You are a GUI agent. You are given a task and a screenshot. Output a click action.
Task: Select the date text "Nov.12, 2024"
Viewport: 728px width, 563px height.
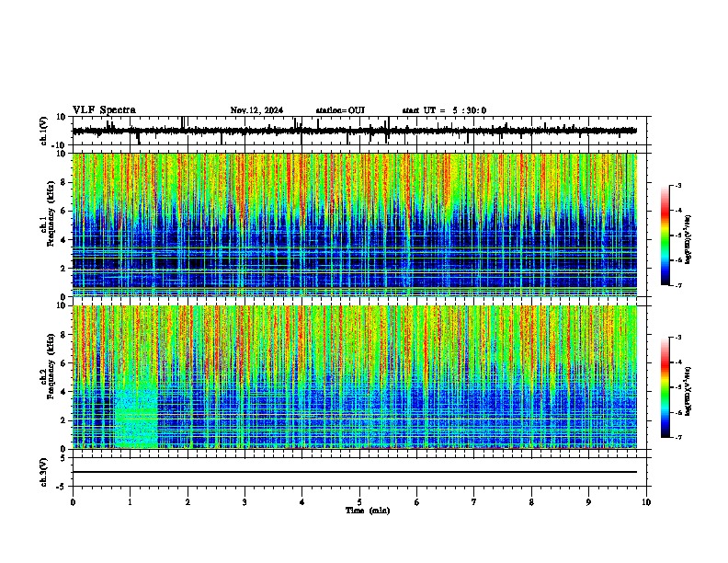tap(256, 110)
